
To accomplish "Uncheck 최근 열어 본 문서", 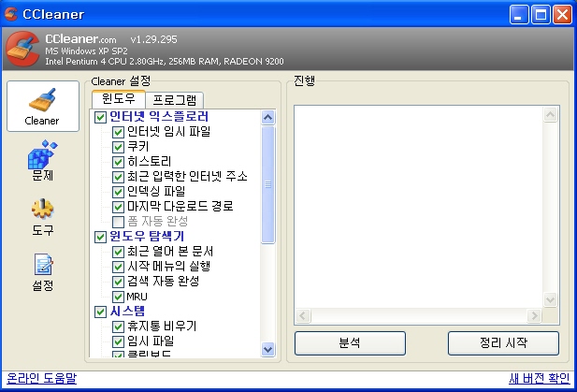I will tap(118, 252).
